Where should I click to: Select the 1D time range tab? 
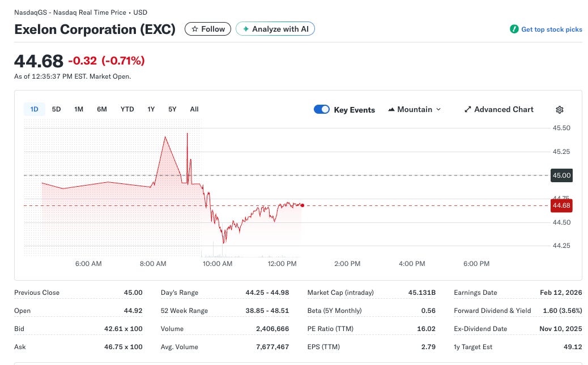click(34, 109)
